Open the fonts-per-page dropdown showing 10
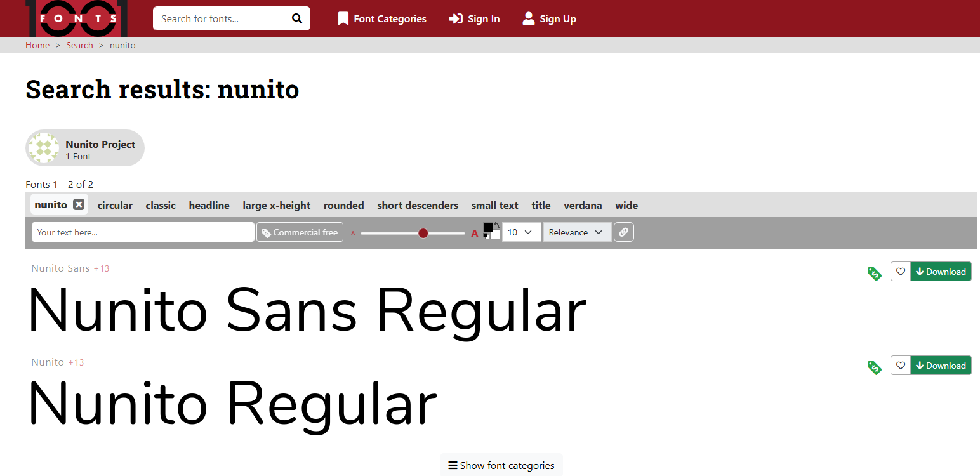Image resolution: width=980 pixels, height=476 pixels. (521, 232)
